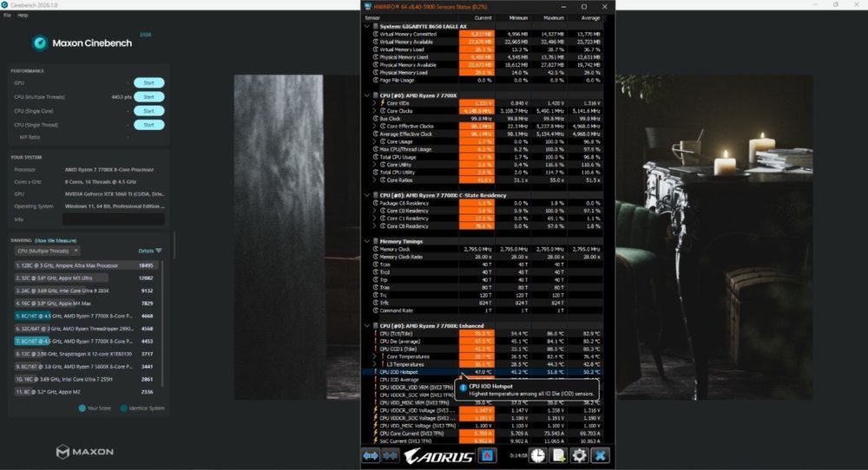Select ranking entry Apple M2 2336
This screenshot has width=868, height=470.
[85, 391]
